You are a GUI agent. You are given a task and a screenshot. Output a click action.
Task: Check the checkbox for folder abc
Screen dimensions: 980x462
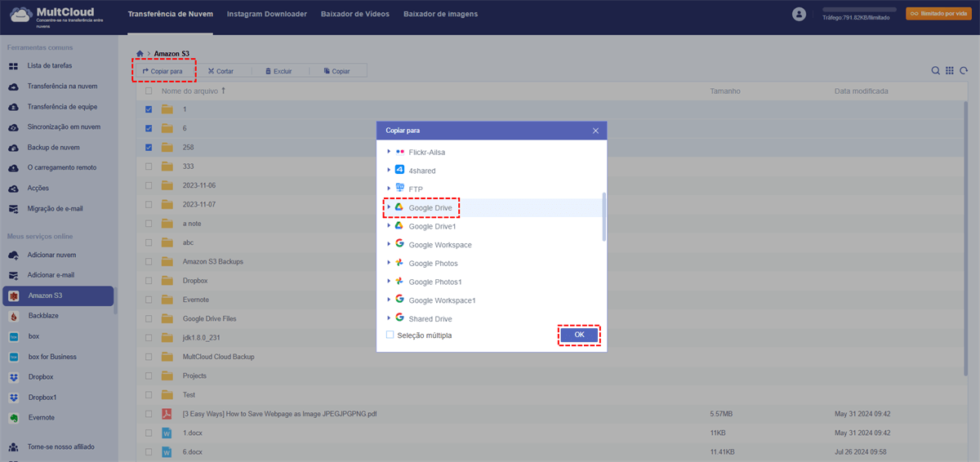(149, 242)
